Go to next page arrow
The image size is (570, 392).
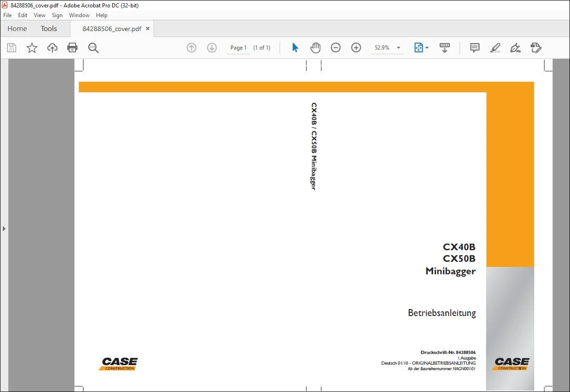tap(212, 48)
